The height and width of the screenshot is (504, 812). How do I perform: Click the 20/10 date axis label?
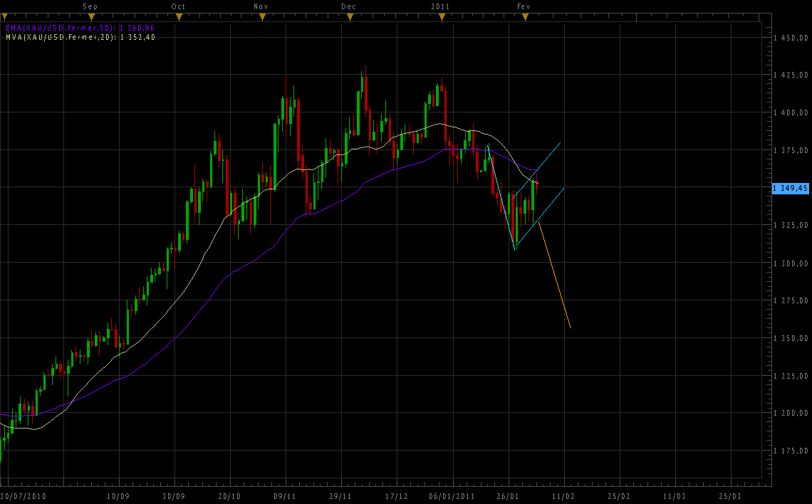pyautogui.click(x=229, y=496)
